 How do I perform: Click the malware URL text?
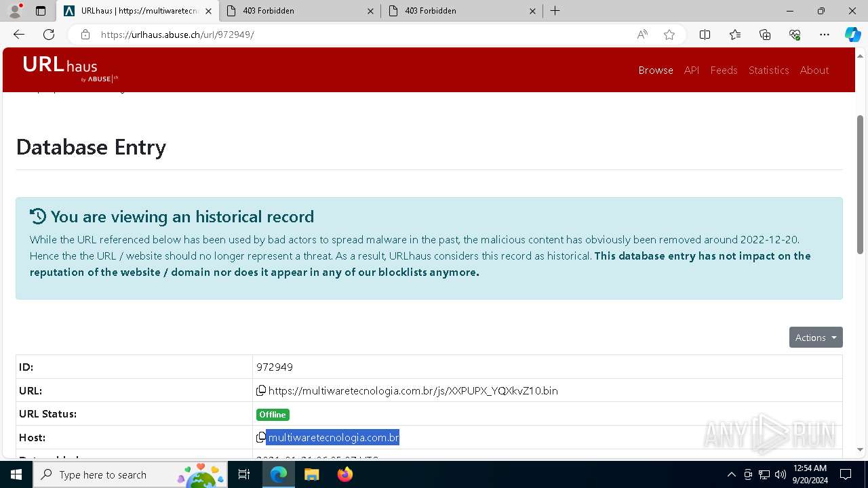[413, 390]
